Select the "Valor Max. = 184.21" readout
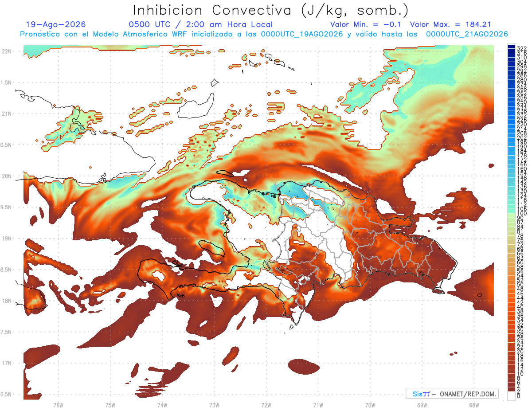 [451, 25]
